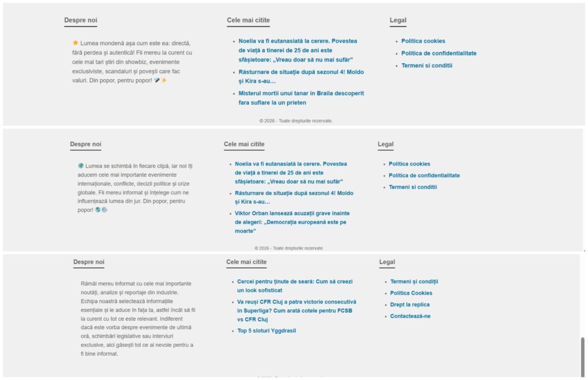Click microphone emoji after "valuri. Din popor, pentru popor!"

[157, 80]
